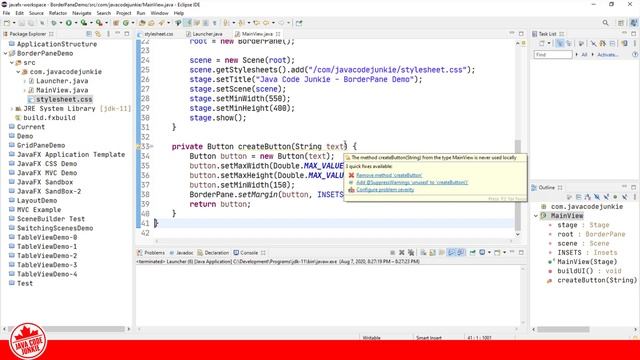The height and width of the screenshot is (360, 640).
Task: Collapse the com.javacodejunkie package node
Action: pyautogui.click(x=18, y=72)
